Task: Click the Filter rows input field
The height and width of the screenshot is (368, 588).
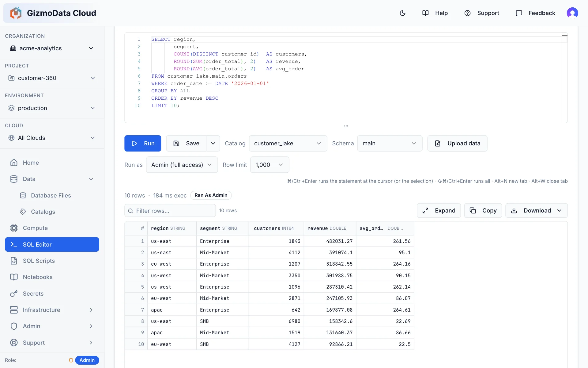Action: (170, 211)
